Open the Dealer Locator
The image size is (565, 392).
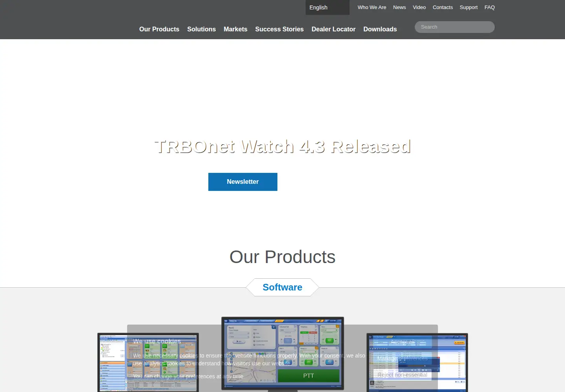pyautogui.click(x=334, y=29)
